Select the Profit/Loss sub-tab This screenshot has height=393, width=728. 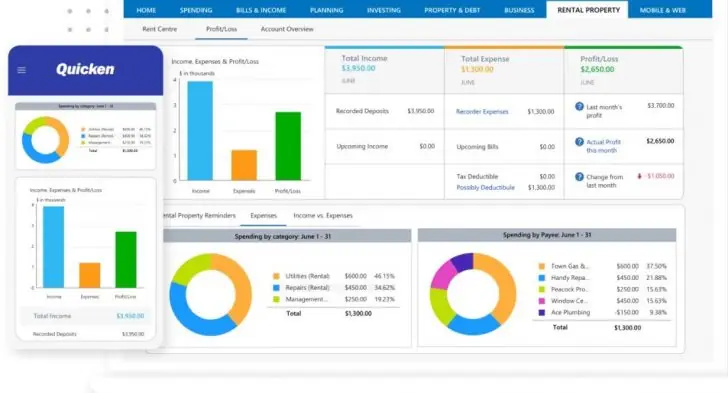[221, 29]
